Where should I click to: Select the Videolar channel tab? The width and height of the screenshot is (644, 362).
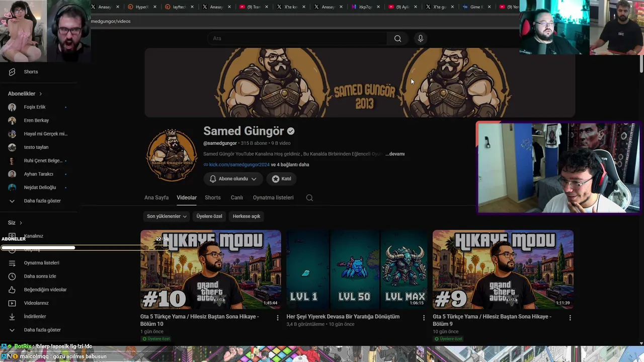pos(187,198)
